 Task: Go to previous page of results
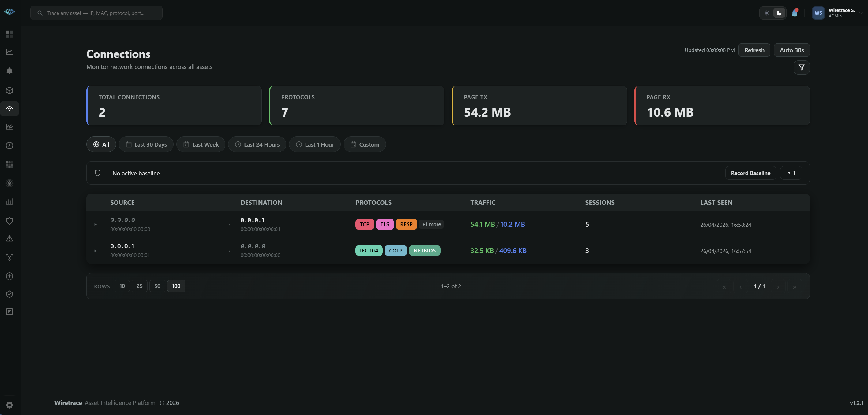pyautogui.click(x=740, y=287)
